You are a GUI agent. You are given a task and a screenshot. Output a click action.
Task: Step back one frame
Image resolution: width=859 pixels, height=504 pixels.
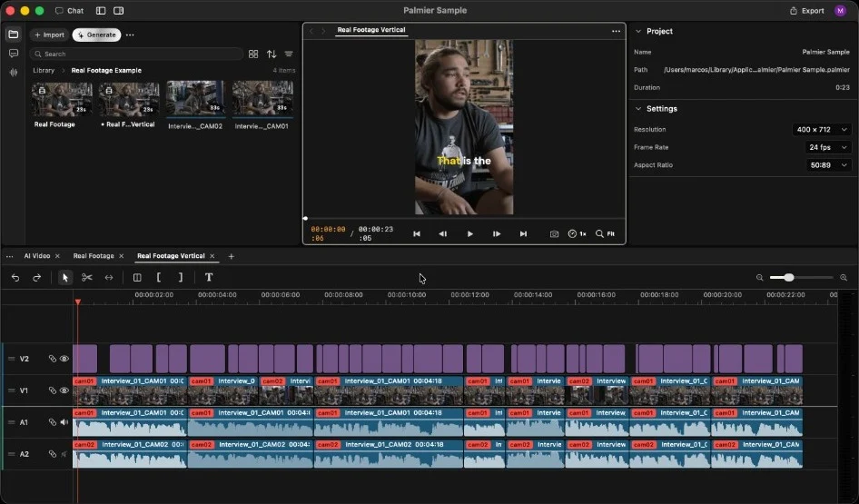pyautogui.click(x=442, y=234)
